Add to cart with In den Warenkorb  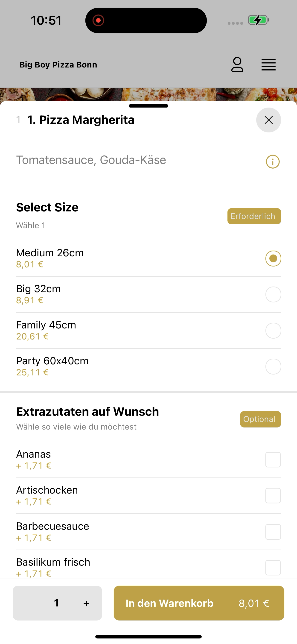click(199, 603)
